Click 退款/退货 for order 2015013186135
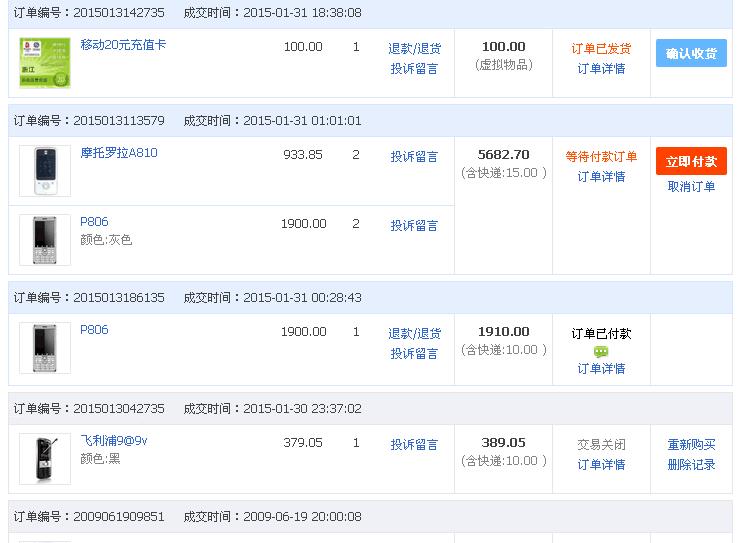 [x=414, y=334]
